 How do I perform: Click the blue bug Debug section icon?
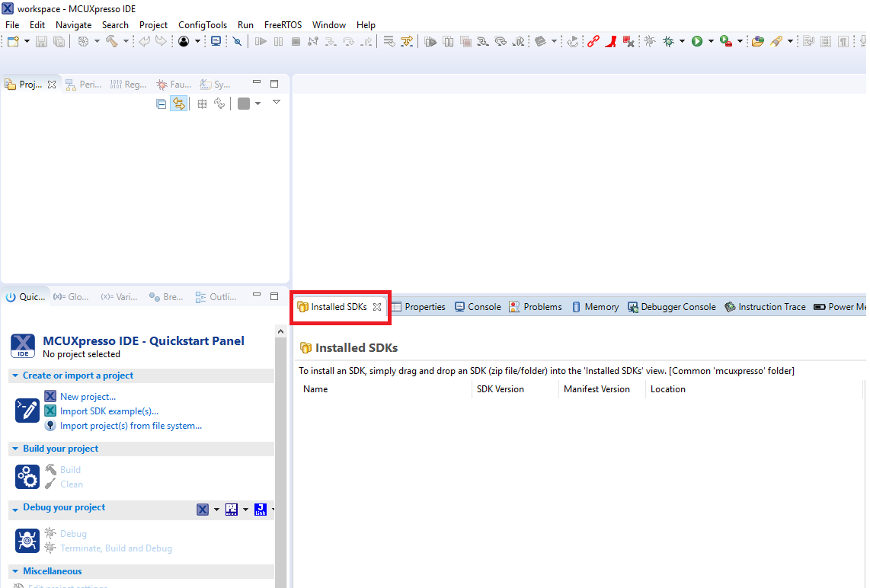click(x=27, y=541)
